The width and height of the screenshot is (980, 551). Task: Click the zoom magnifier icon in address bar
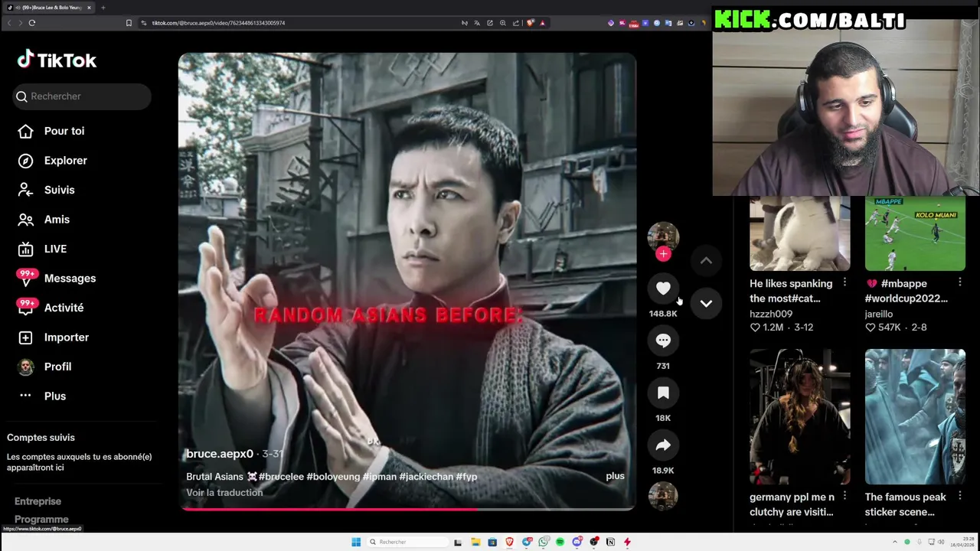pyautogui.click(x=503, y=23)
